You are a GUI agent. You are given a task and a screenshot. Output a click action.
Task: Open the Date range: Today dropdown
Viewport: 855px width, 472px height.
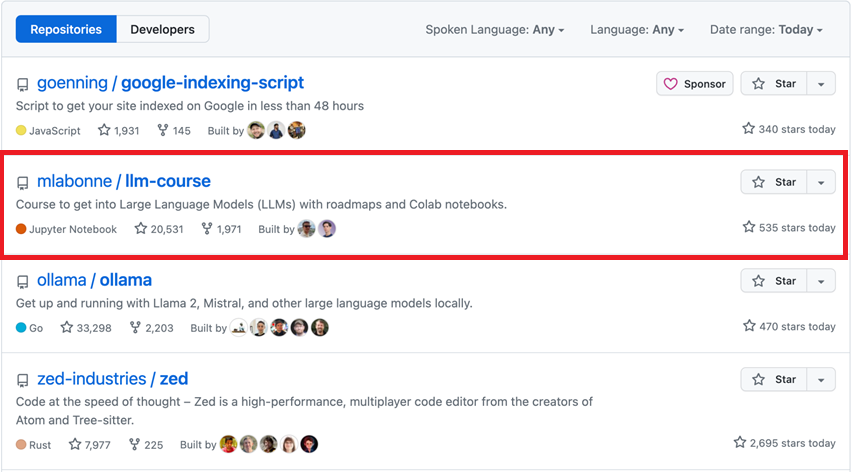(x=766, y=29)
